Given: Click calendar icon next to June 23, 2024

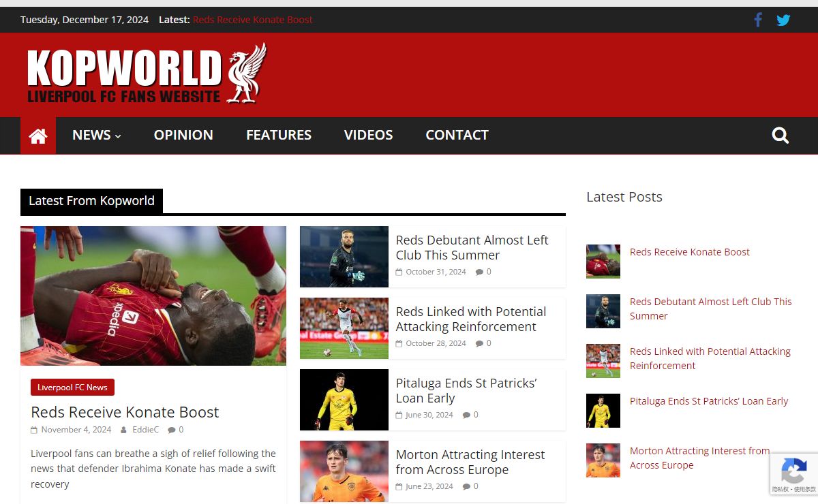Looking at the screenshot, I should [x=399, y=486].
